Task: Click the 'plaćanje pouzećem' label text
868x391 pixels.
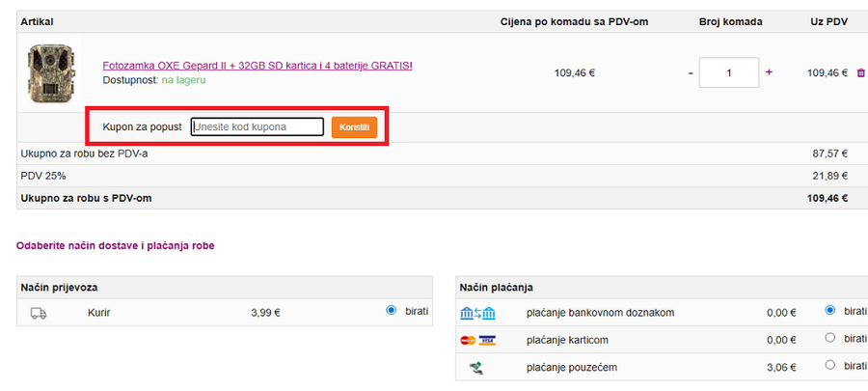Action: pyautogui.click(x=571, y=367)
